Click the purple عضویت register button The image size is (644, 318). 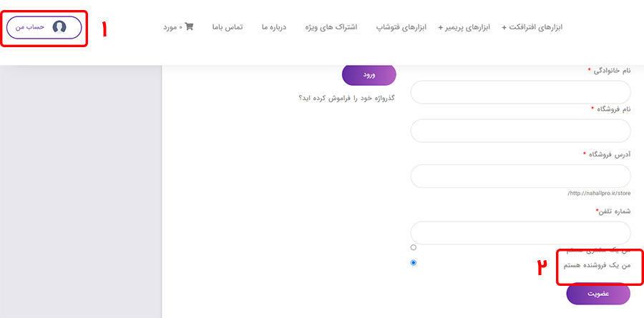[598, 294]
